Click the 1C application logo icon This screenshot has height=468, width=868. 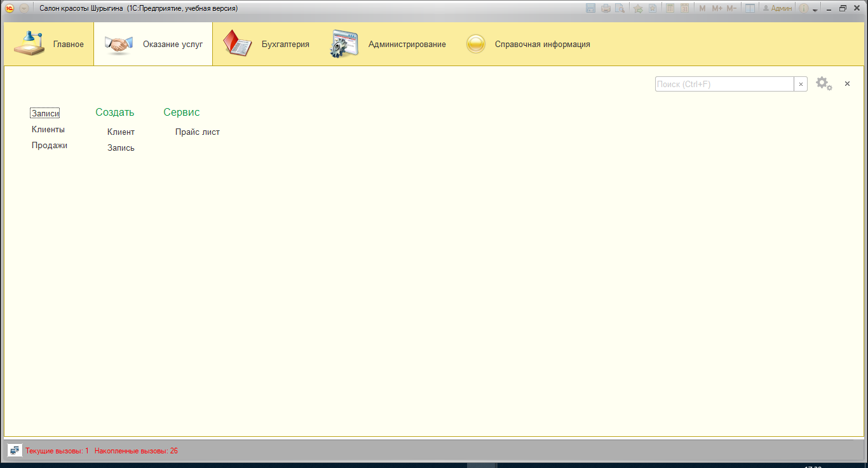pos(10,8)
